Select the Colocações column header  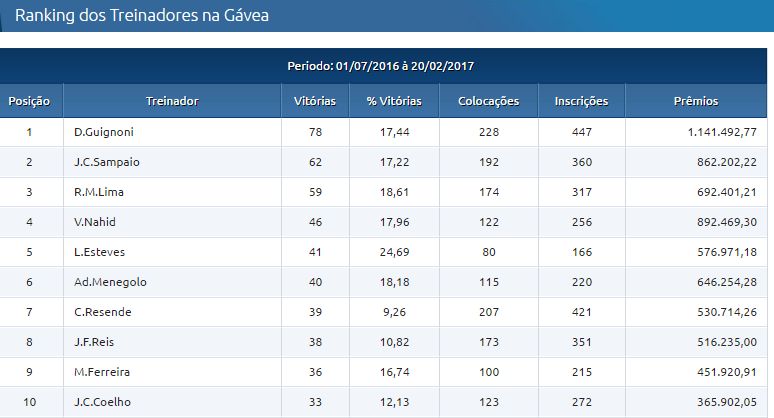488,101
